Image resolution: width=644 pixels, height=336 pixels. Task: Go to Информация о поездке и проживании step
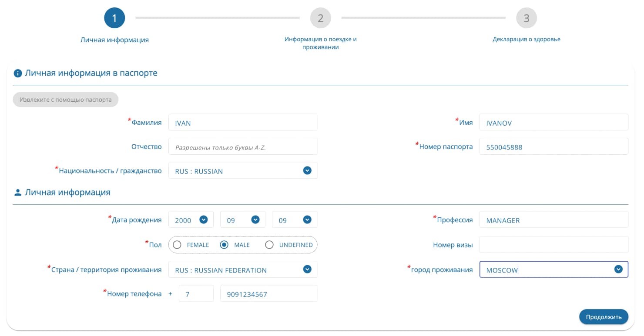pyautogui.click(x=320, y=43)
